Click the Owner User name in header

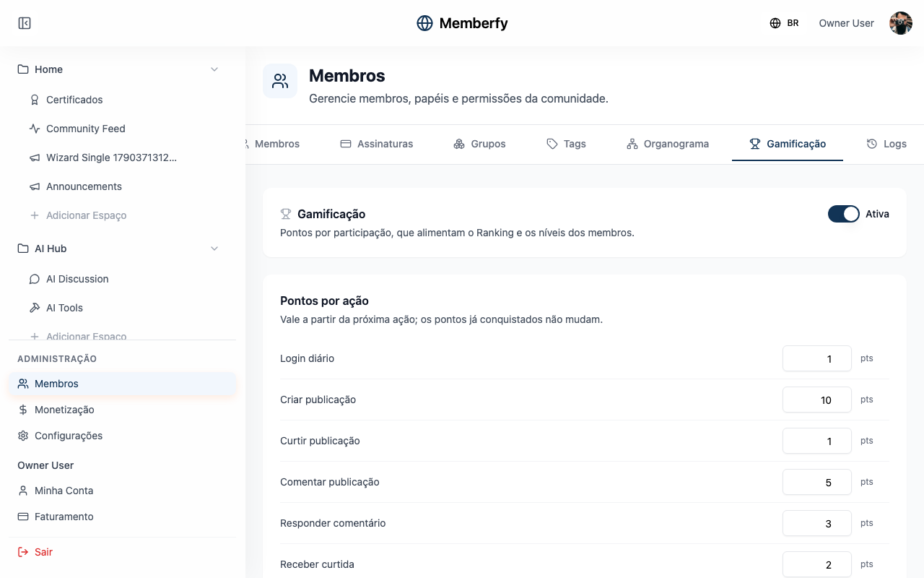846,23
